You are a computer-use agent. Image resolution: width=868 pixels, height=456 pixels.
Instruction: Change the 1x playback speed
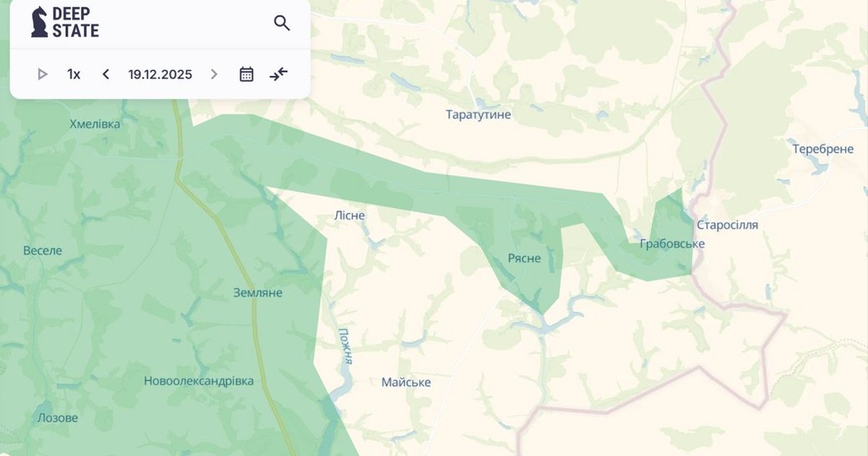[x=74, y=74]
